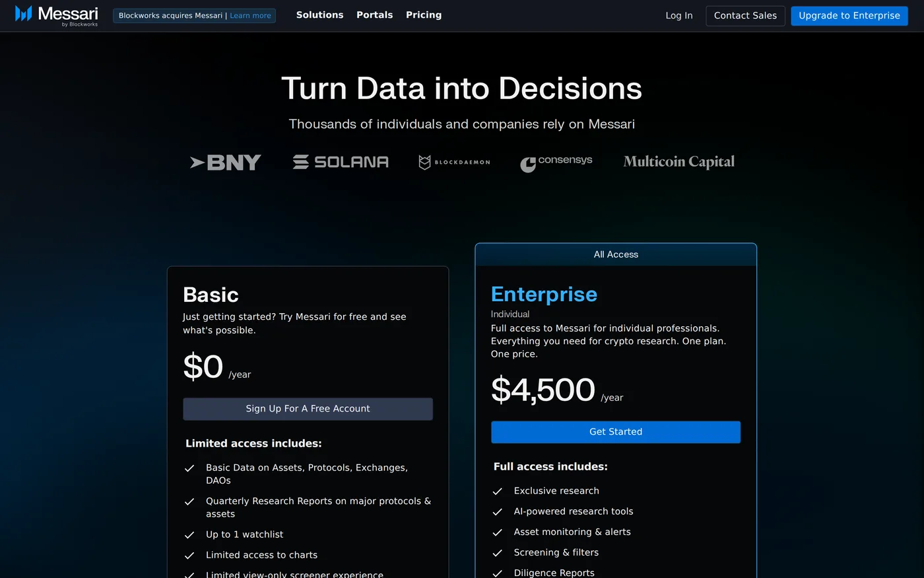Click 'Just getting started?' Basic description

click(294, 324)
